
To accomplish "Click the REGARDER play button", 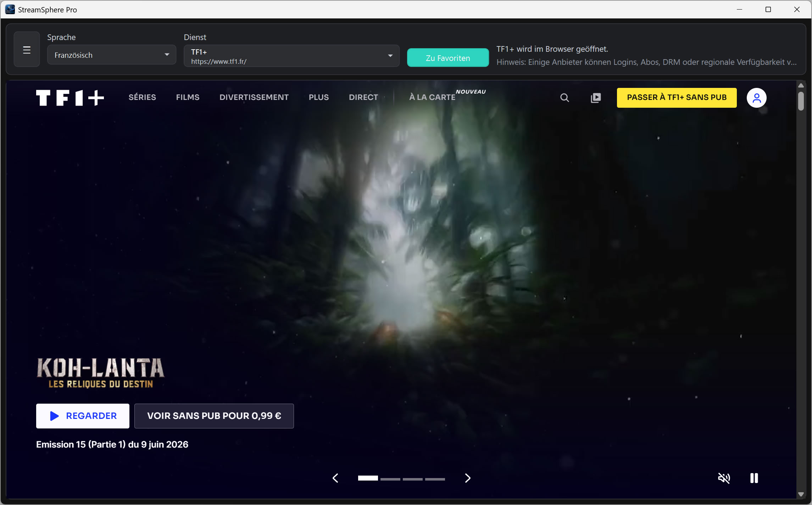I will point(83,416).
